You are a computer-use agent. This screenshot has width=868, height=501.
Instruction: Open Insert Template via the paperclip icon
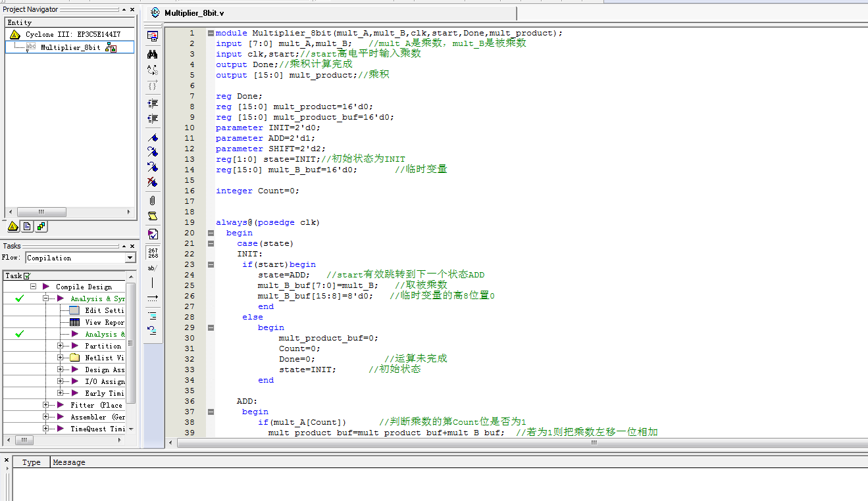[152, 201]
